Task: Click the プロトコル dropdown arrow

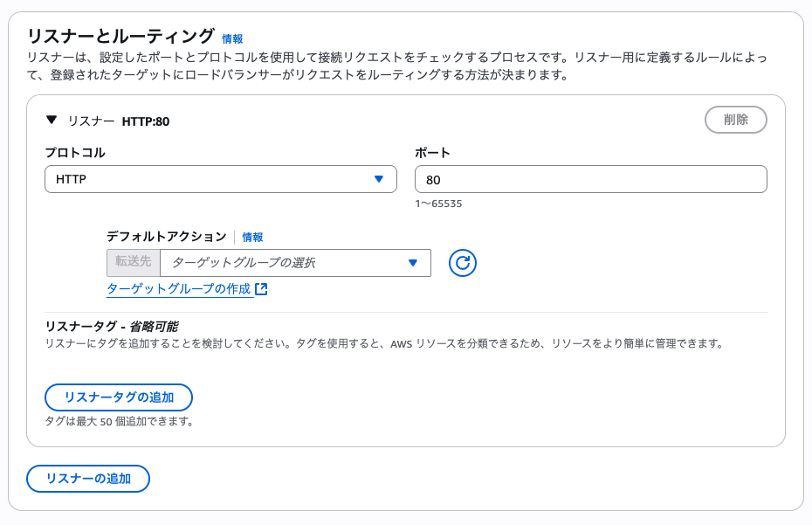Action: pos(380,179)
